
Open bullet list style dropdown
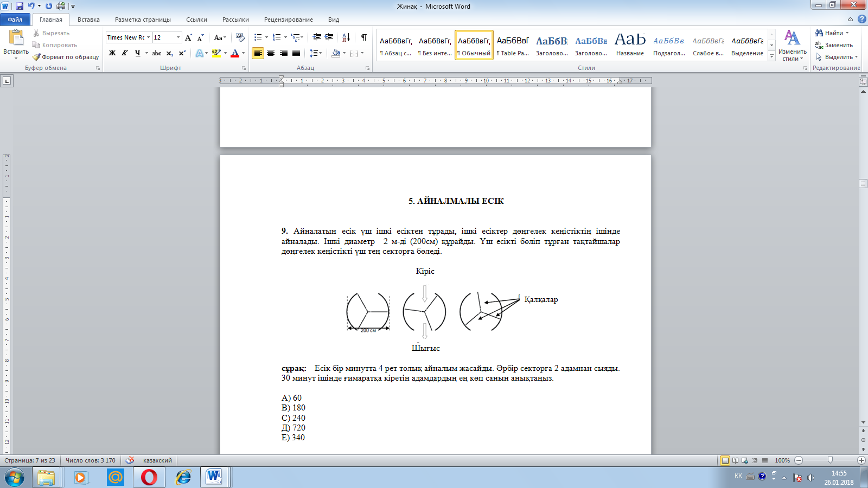[x=266, y=37]
